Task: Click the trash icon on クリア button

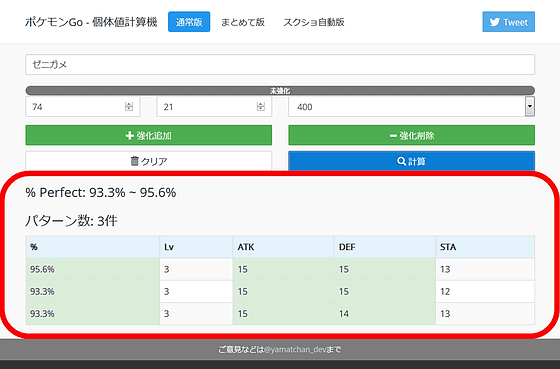Action: pos(134,161)
